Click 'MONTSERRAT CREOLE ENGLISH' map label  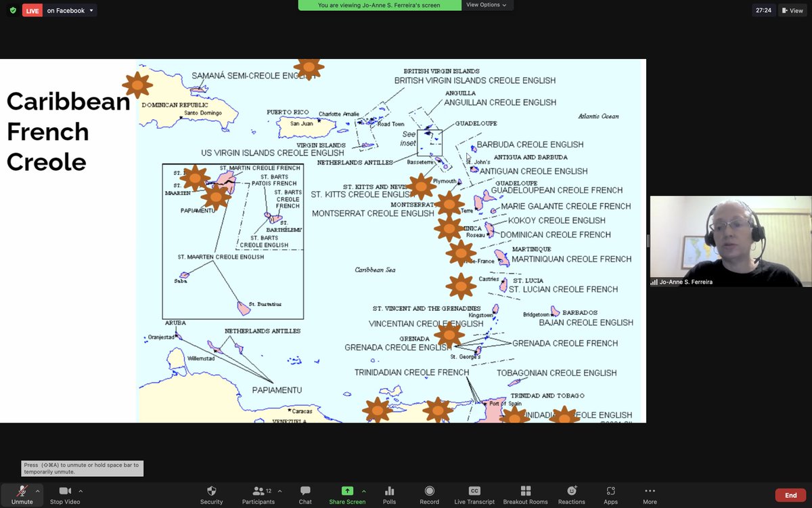(373, 213)
